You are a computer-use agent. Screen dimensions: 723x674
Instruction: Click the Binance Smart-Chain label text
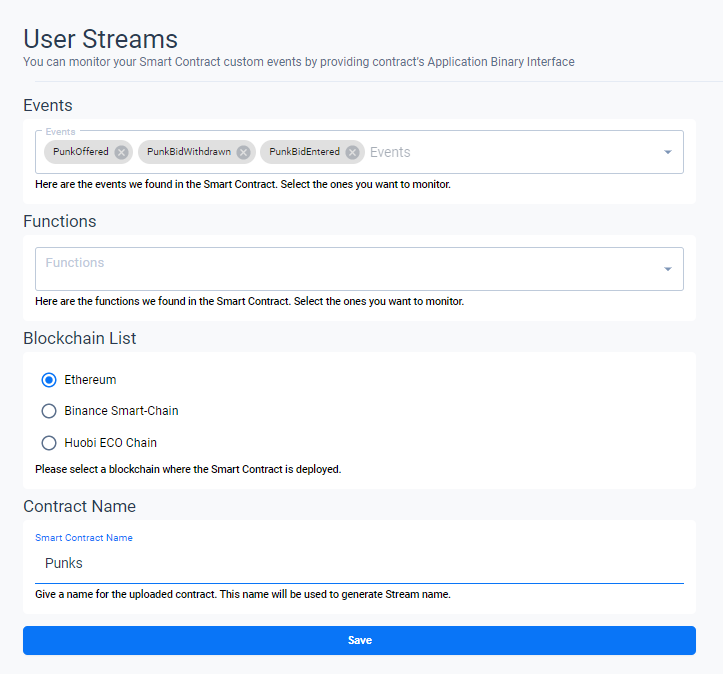tap(121, 411)
